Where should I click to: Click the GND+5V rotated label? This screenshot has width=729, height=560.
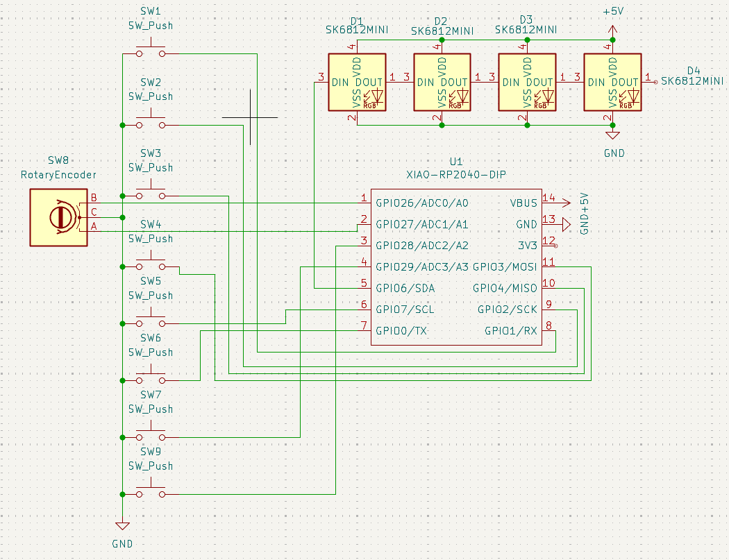pyautogui.click(x=585, y=213)
